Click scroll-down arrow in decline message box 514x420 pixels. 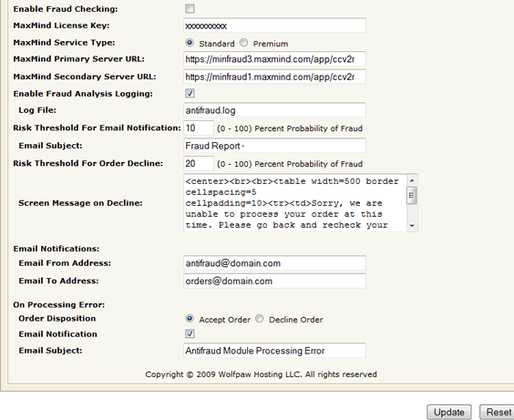click(412, 226)
